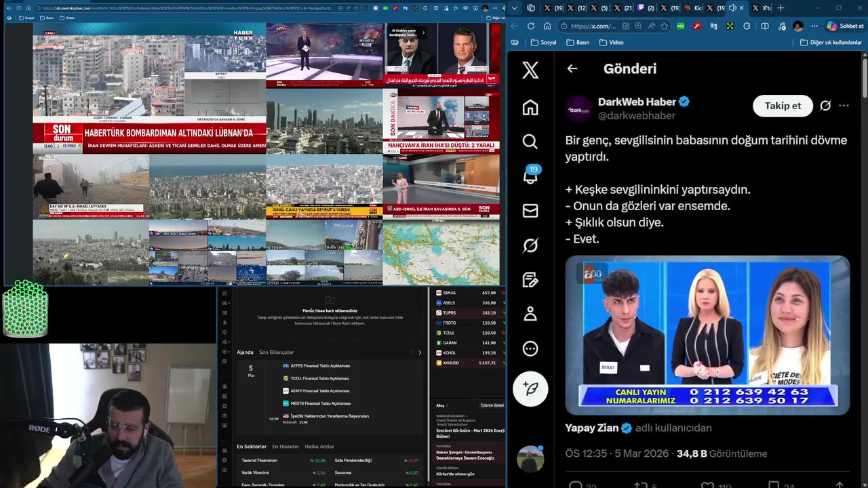Click 34,8 B Görüntüleme view count
Screen dimensions: 868x488
(722, 453)
